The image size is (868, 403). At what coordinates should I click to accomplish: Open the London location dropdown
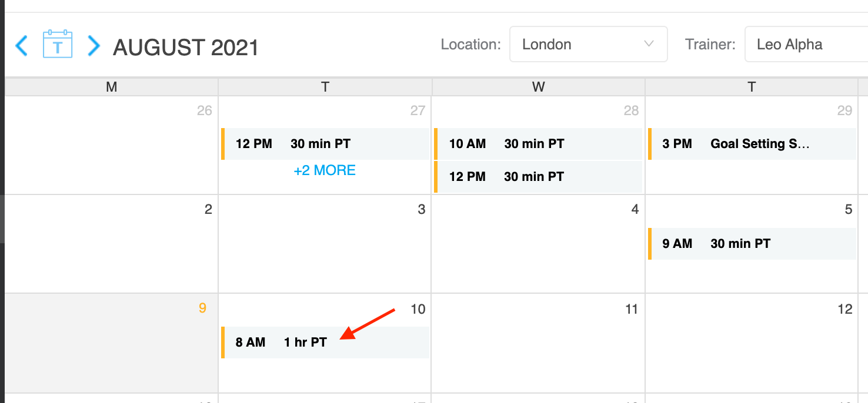[x=588, y=44]
